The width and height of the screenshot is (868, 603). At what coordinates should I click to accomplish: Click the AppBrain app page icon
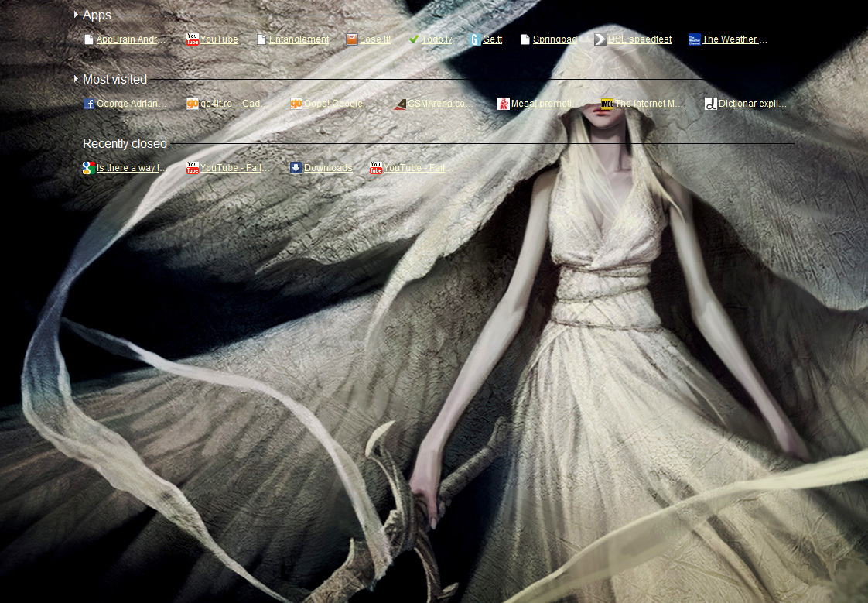click(x=88, y=39)
